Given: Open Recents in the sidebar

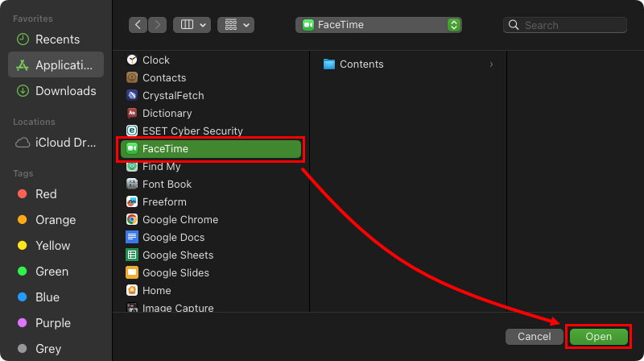Looking at the screenshot, I should pos(56,39).
